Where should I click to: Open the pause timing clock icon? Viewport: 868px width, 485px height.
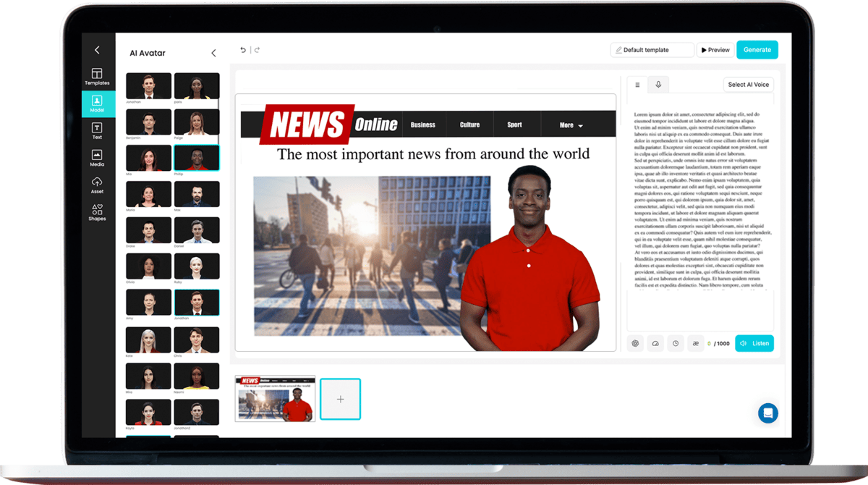[x=676, y=343]
